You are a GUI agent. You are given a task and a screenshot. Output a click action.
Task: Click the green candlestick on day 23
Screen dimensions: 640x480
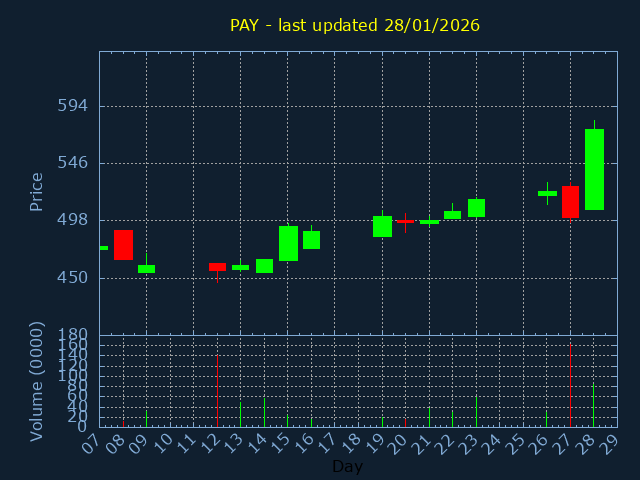[476, 208]
